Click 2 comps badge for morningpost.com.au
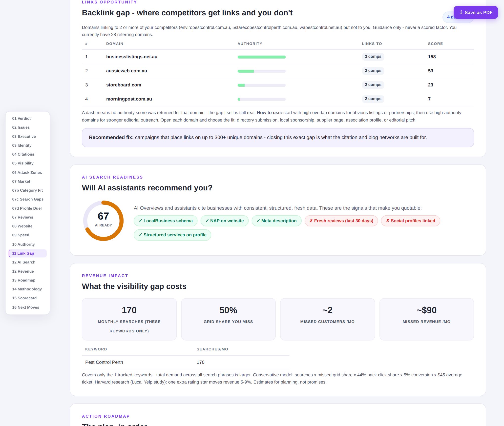The height and width of the screenshot is (426, 504). pos(373,99)
